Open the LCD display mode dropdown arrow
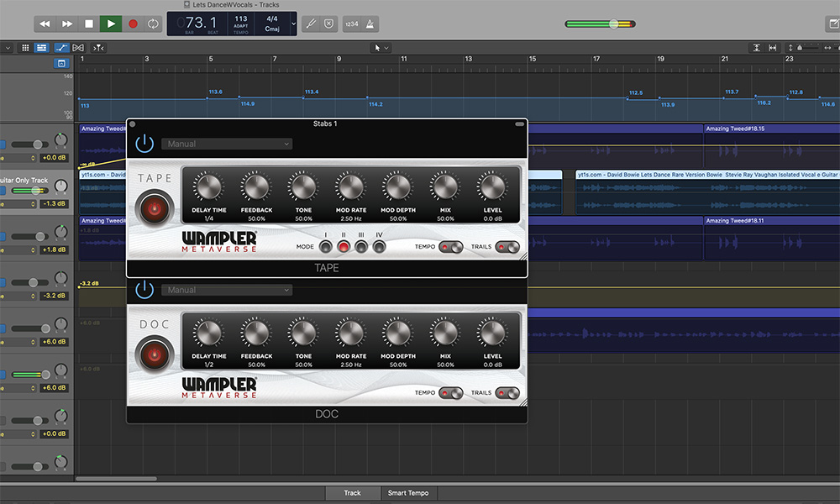840x504 pixels. tap(293, 24)
